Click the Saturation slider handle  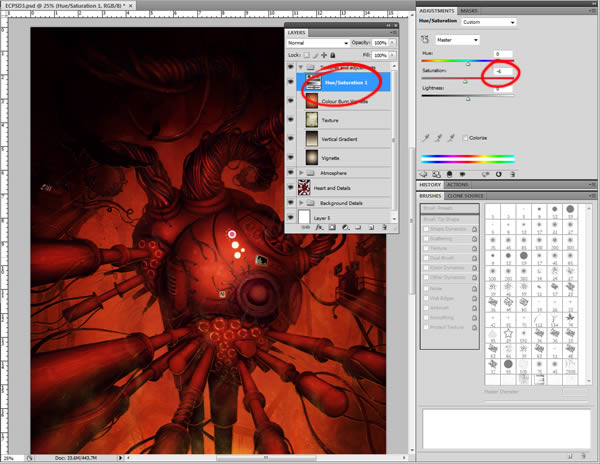pos(465,82)
